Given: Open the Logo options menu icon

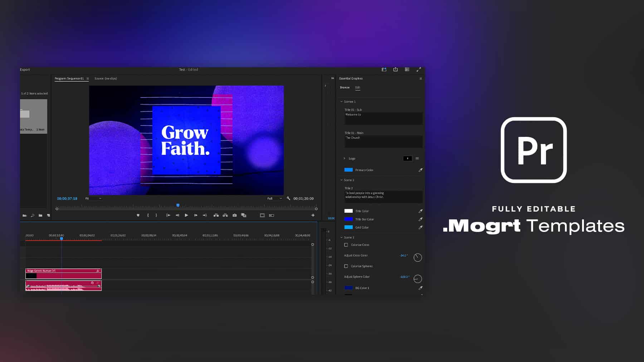Looking at the screenshot, I should (417, 158).
